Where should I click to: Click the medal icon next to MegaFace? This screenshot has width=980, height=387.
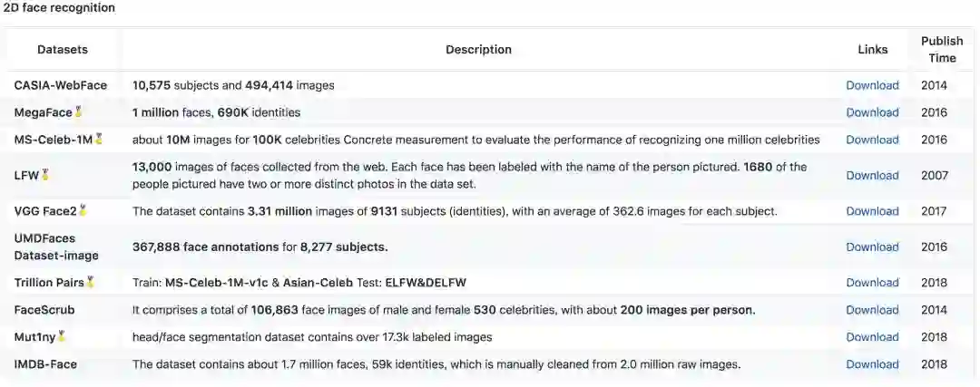coord(79,112)
